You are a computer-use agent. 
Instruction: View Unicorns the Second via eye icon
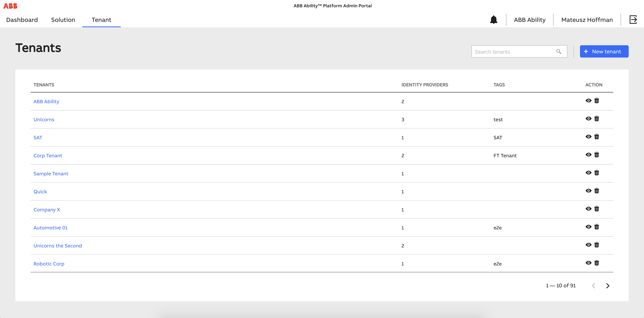tap(588, 245)
